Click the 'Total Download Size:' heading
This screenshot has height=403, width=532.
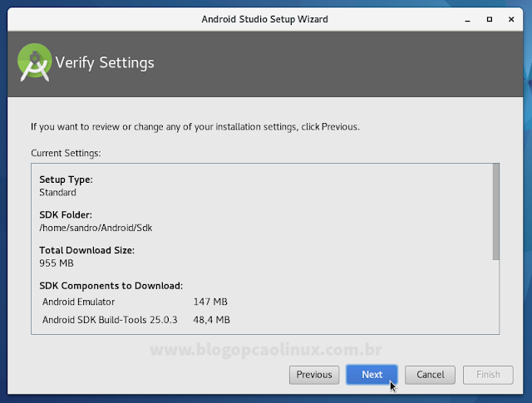click(x=86, y=250)
